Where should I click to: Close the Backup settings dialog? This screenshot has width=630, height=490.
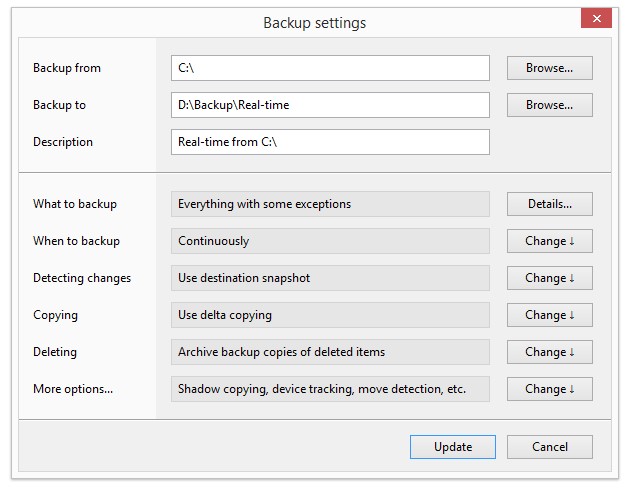click(597, 19)
